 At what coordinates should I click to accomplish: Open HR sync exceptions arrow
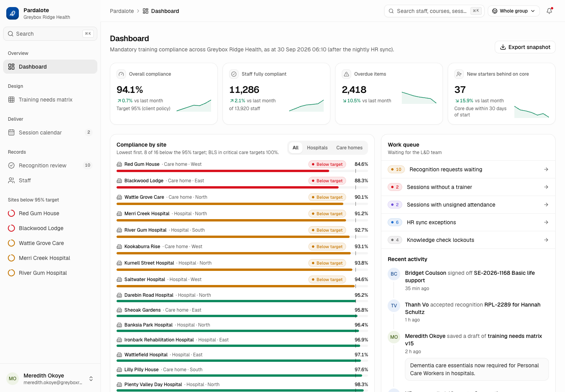(546, 222)
